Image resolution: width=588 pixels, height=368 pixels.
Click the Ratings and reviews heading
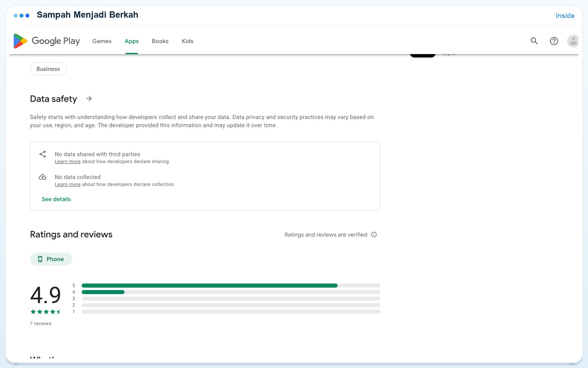tap(71, 234)
